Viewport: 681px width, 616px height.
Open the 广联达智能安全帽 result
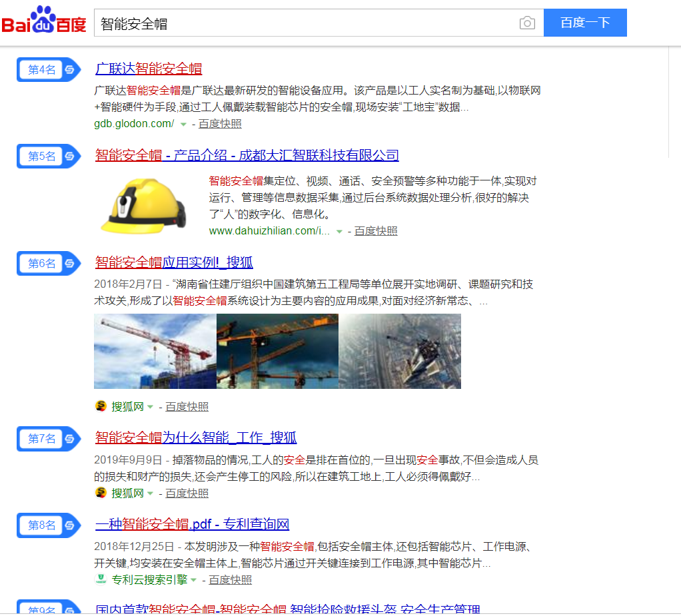(149, 69)
